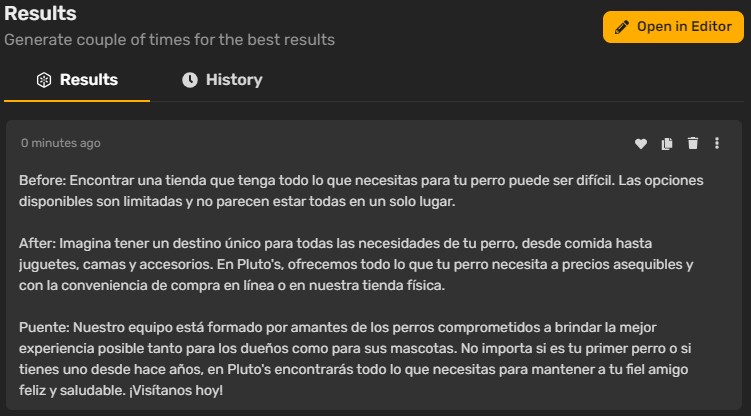751x416 pixels.
Task: Select the "After:" paragraph text
Action: coord(356,264)
